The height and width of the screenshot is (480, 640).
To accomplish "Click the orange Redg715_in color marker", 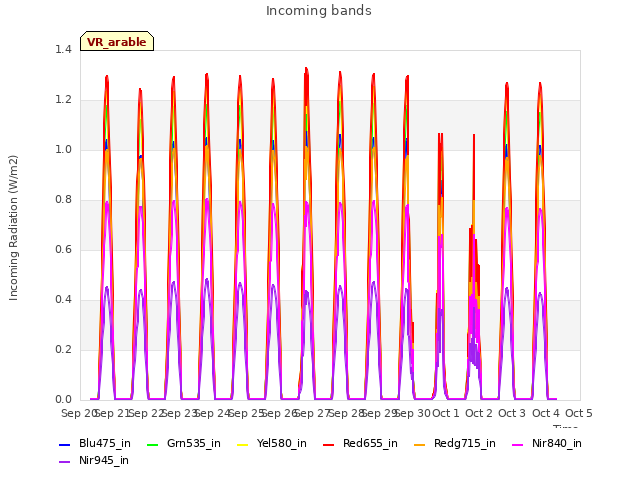I will pyautogui.click(x=419, y=444).
